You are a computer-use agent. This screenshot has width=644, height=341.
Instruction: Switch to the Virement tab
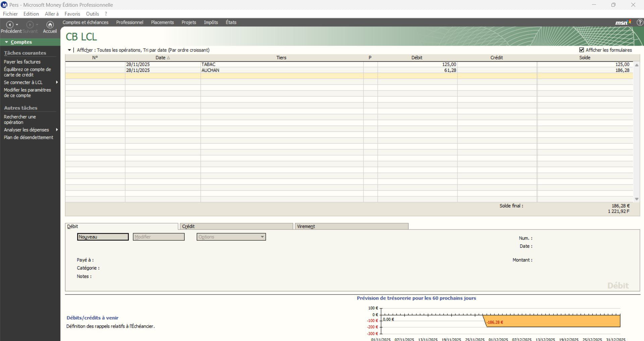point(351,227)
